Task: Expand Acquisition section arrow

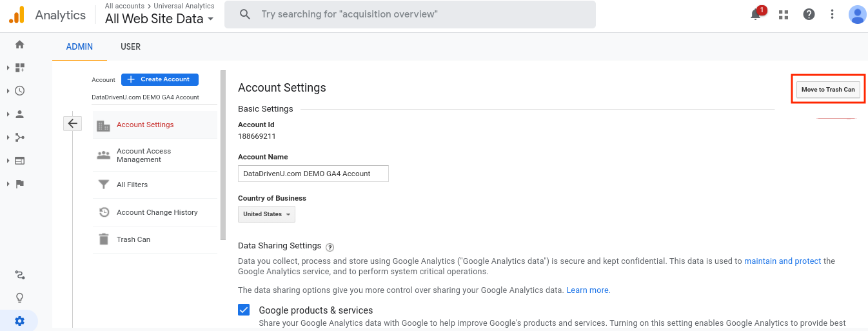Action: click(8, 137)
